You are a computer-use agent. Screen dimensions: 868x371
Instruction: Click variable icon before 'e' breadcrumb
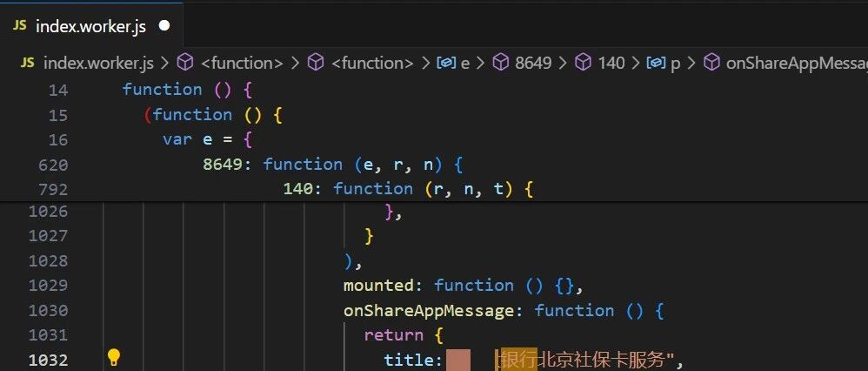pos(445,64)
